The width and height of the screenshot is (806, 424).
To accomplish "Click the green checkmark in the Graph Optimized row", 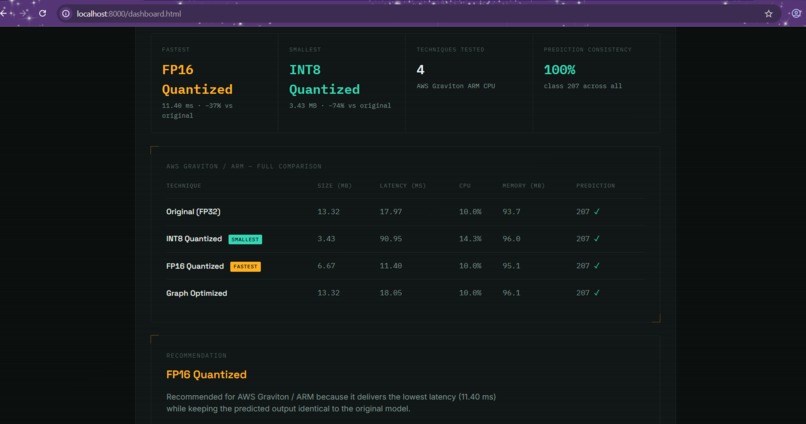I will [597, 293].
